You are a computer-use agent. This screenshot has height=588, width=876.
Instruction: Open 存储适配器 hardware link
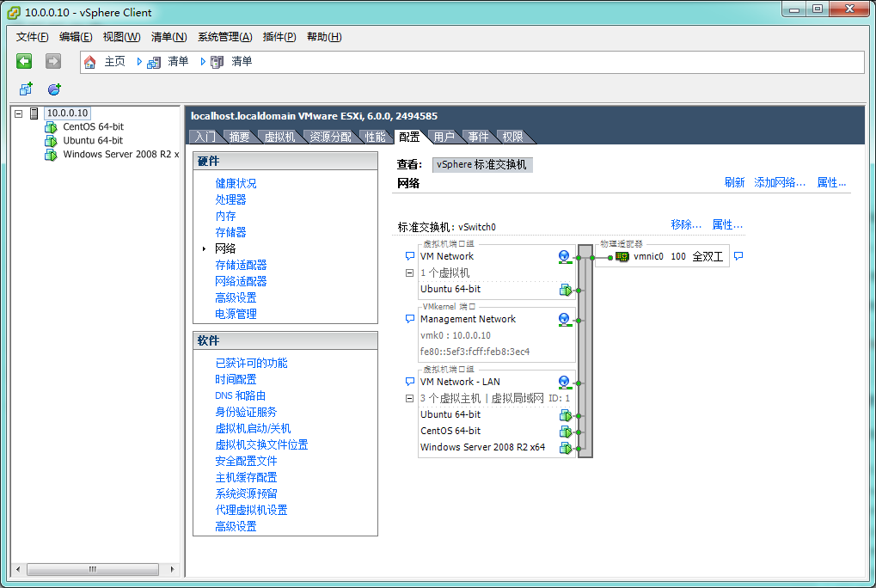pyautogui.click(x=241, y=266)
